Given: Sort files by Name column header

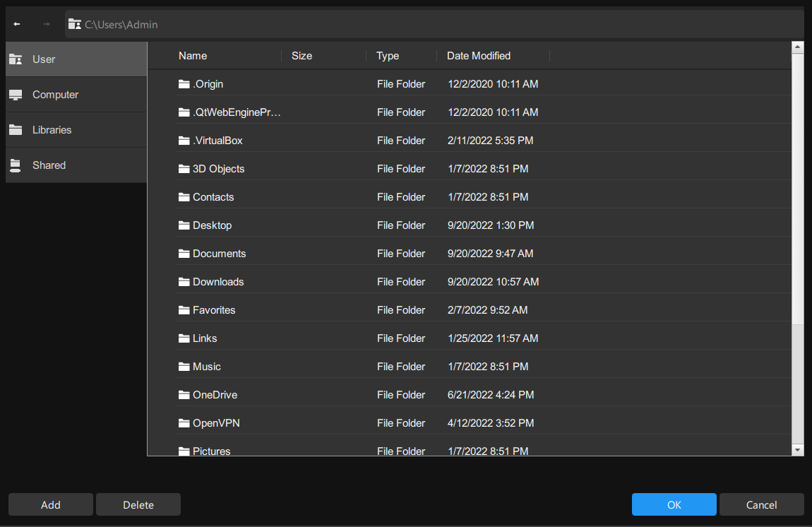Looking at the screenshot, I should tap(193, 56).
